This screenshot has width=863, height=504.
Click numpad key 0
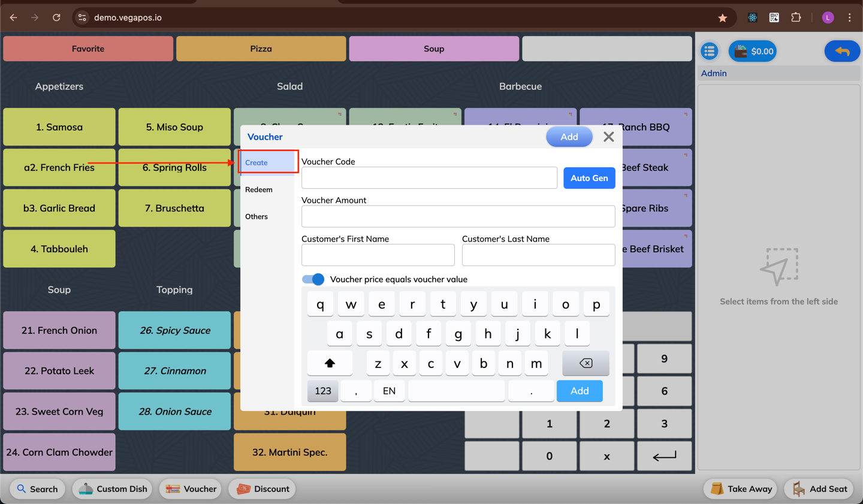[549, 456]
